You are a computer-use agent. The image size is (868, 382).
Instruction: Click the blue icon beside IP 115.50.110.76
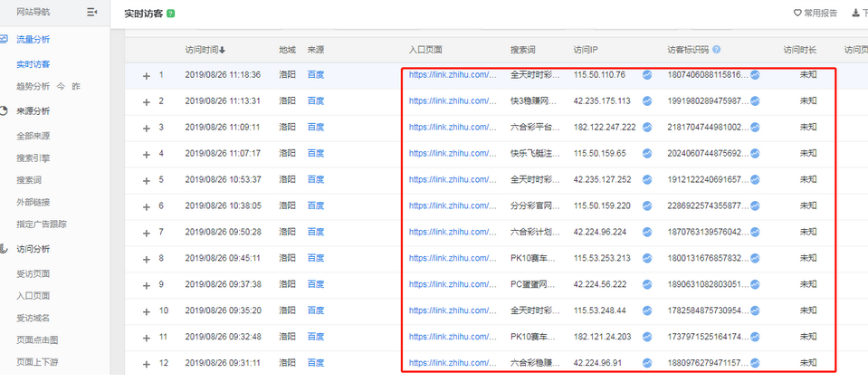coord(647,76)
